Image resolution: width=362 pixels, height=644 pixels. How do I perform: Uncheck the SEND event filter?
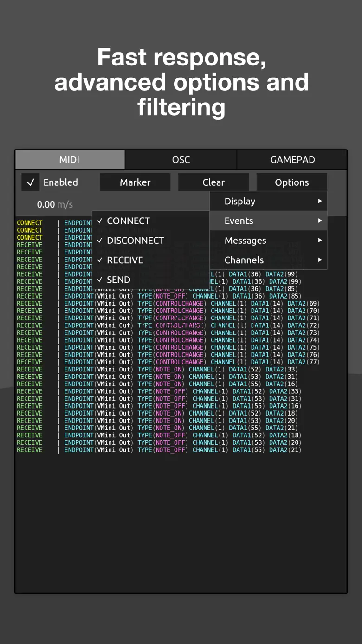[x=150, y=280]
